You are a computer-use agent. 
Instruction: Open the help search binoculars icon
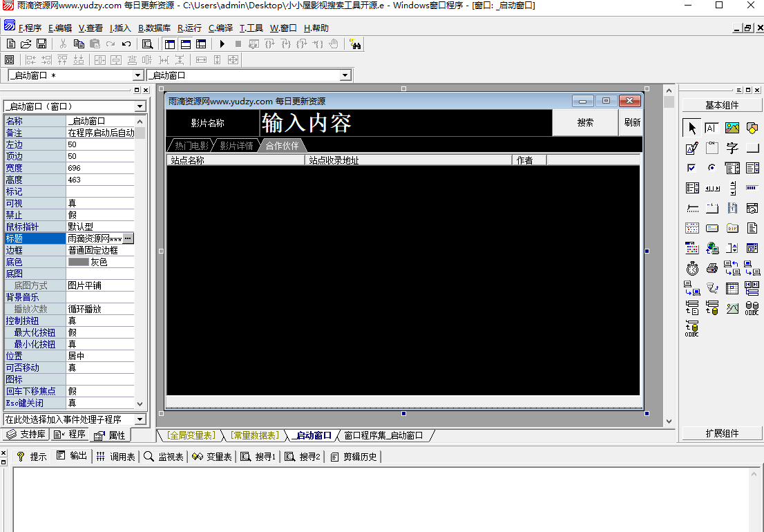tap(356, 44)
